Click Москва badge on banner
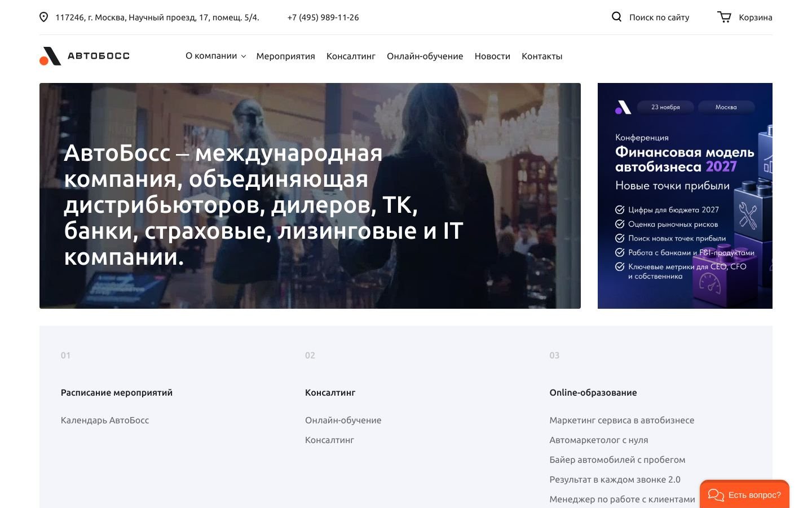The image size is (812, 508). (726, 107)
